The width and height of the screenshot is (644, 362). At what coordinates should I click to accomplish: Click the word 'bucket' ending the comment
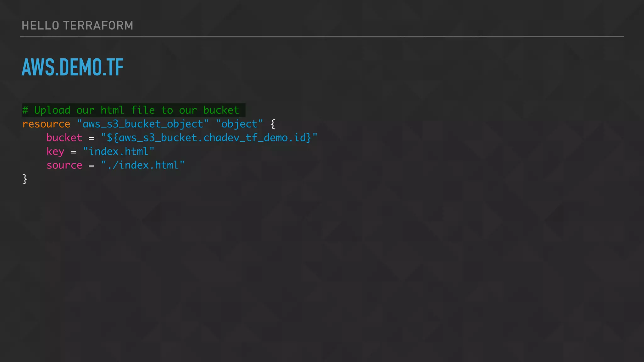(221, 110)
